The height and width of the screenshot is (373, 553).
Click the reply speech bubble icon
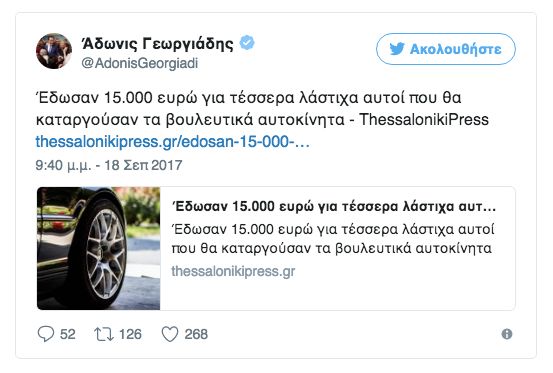click(x=46, y=334)
